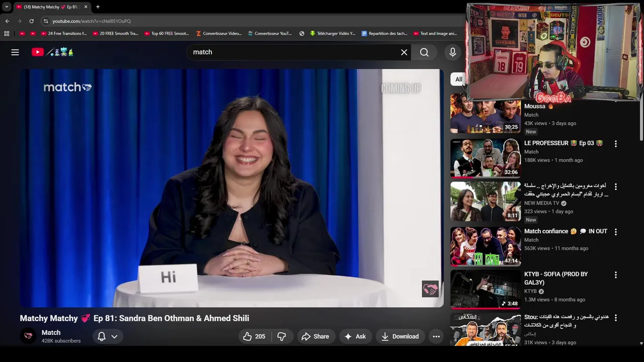The width and height of the screenshot is (644, 362).
Task: Clear the search box with the X
Action: (x=404, y=52)
